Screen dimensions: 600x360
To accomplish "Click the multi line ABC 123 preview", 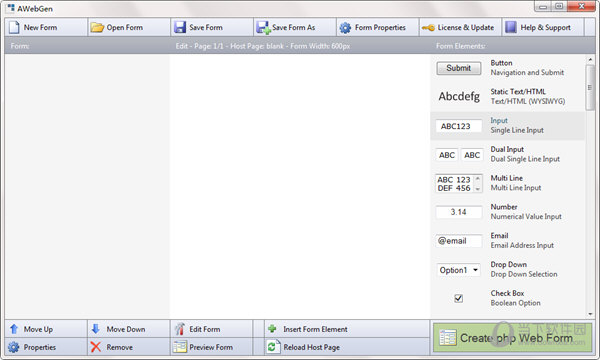I will point(459,184).
